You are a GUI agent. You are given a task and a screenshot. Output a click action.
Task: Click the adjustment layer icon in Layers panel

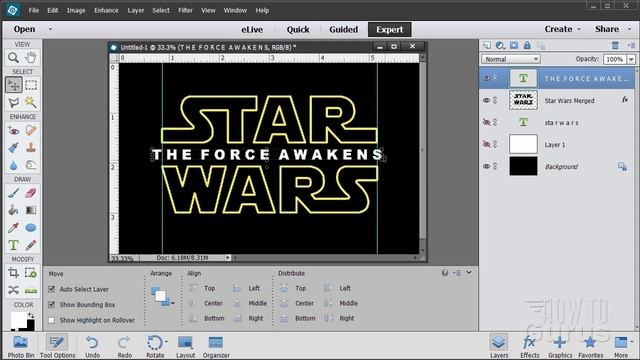click(500, 45)
